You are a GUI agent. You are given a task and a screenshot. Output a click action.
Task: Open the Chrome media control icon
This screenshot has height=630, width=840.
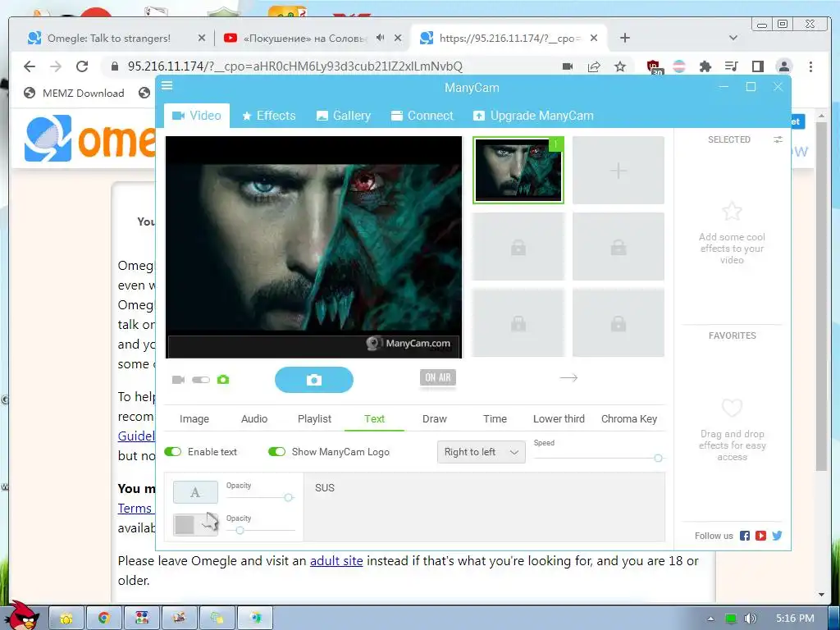(x=731, y=66)
